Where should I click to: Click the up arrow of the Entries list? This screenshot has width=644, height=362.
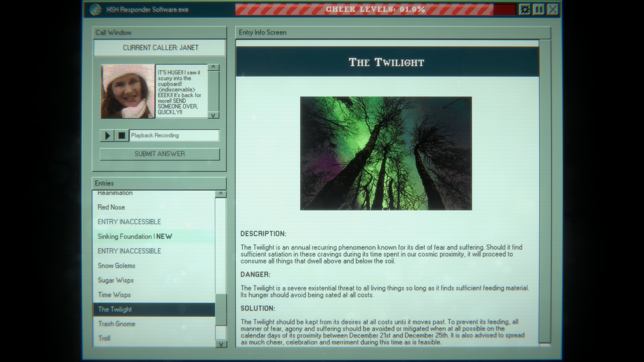[221, 193]
